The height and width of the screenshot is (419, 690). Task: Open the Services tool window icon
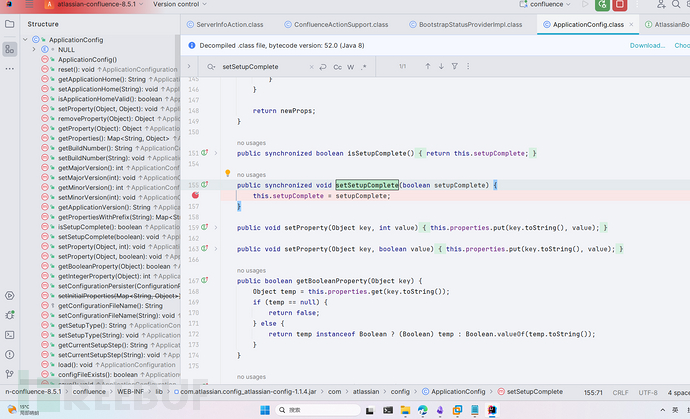click(x=9, y=296)
